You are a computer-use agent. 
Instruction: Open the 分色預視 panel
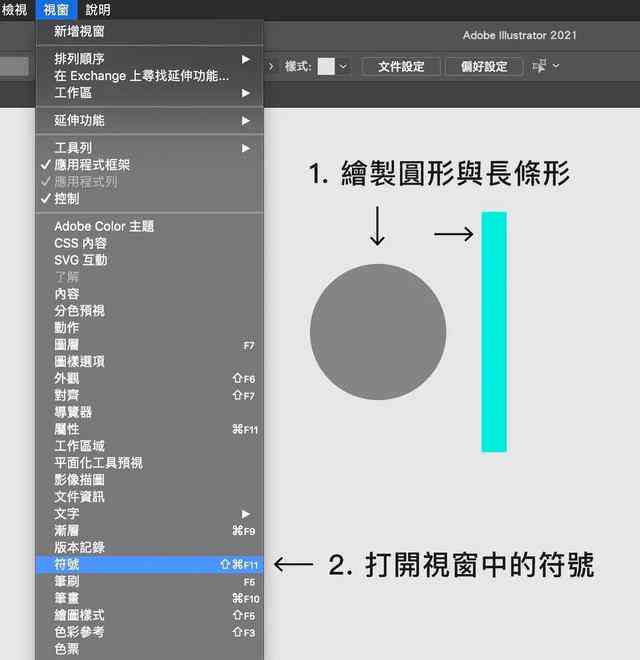pos(149,311)
